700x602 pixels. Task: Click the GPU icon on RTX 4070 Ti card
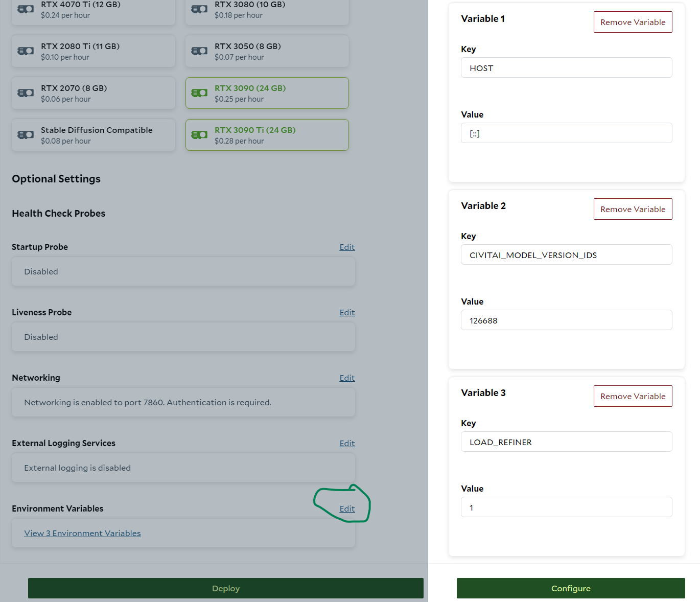[x=26, y=9]
